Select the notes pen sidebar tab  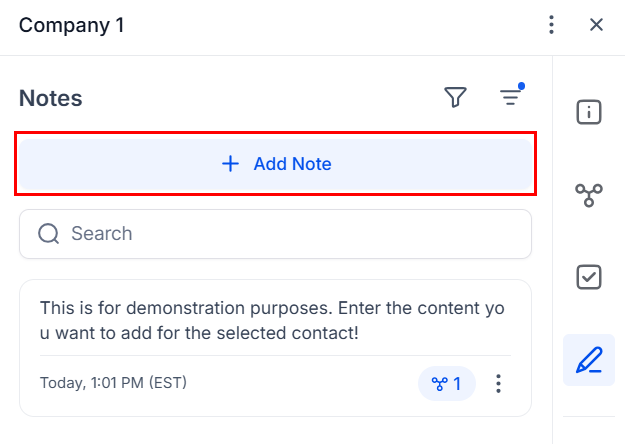pos(589,360)
